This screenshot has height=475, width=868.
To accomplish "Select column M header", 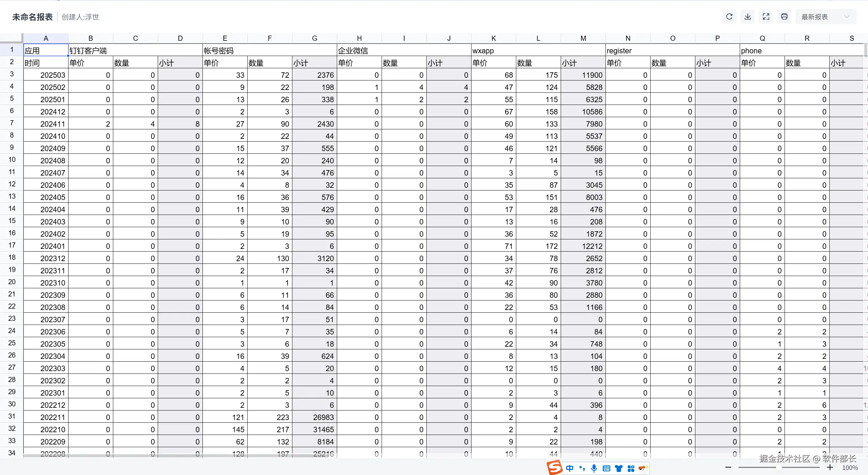I will 583,38.
